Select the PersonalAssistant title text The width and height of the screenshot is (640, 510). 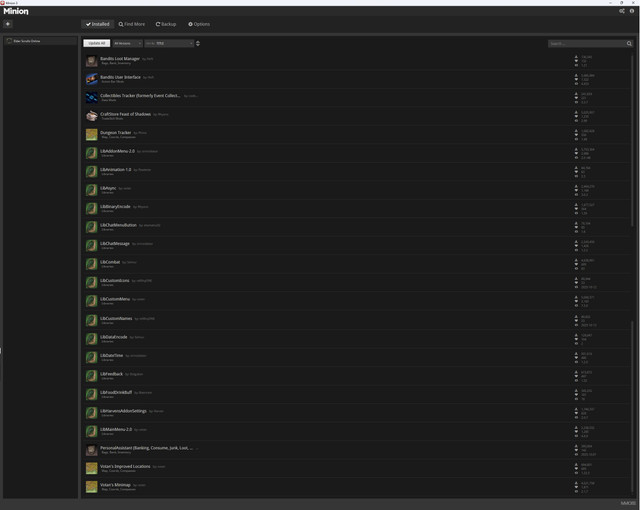coord(147,448)
